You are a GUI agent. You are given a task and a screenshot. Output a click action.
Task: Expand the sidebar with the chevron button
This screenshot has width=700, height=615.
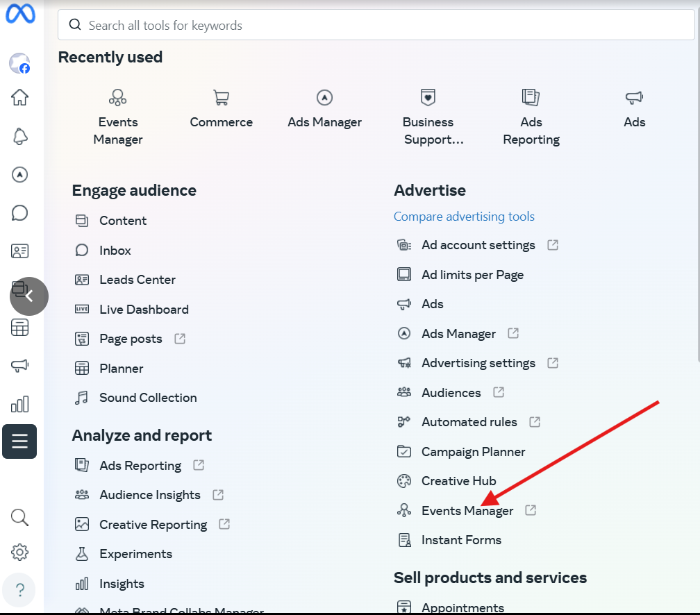pyautogui.click(x=29, y=296)
